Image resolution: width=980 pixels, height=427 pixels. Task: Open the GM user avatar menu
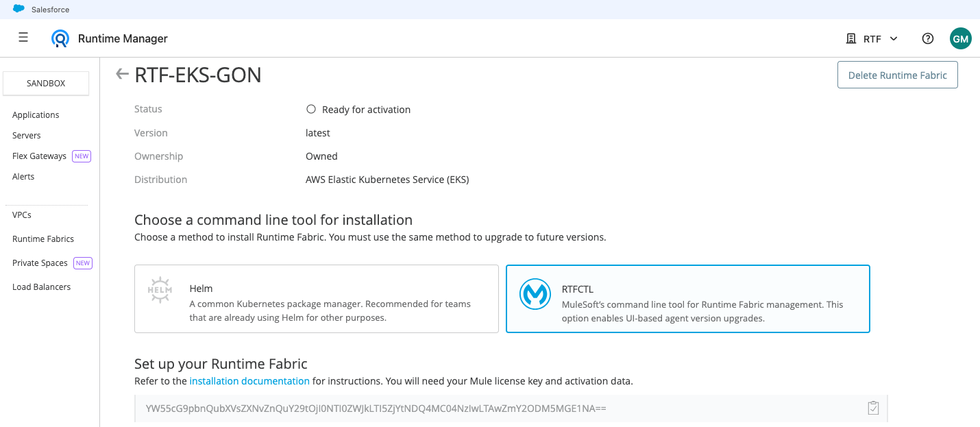click(x=961, y=38)
